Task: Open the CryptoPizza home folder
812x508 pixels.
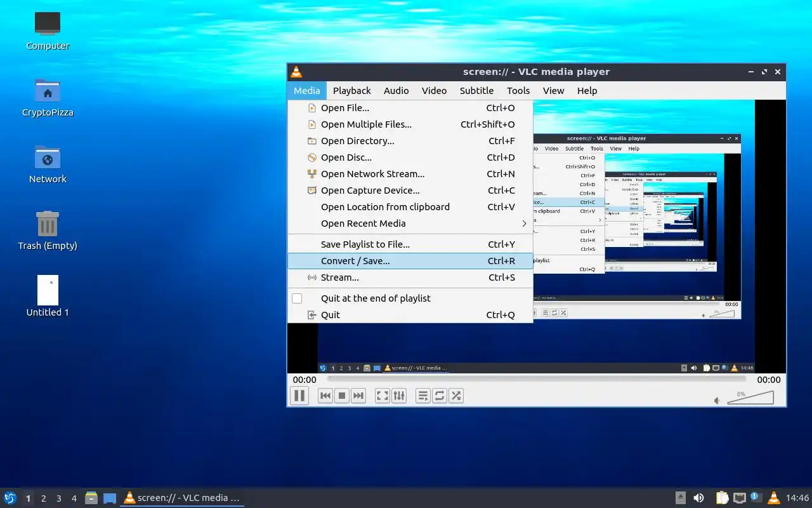Action: tap(48, 98)
